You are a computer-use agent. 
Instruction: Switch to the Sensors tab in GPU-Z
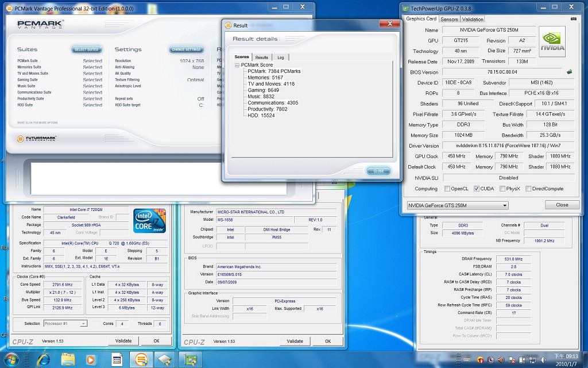tap(449, 19)
